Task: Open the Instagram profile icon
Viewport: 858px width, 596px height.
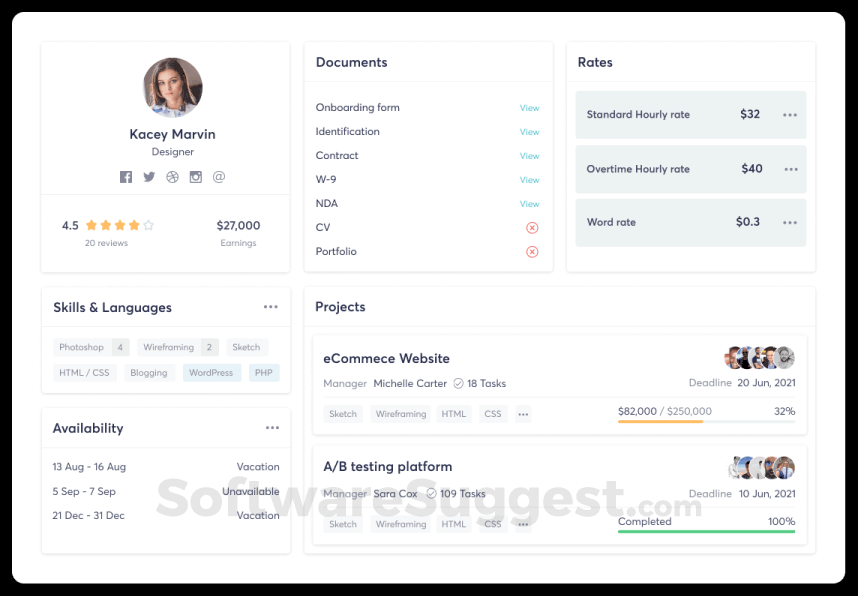Action: tap(195, 176)
